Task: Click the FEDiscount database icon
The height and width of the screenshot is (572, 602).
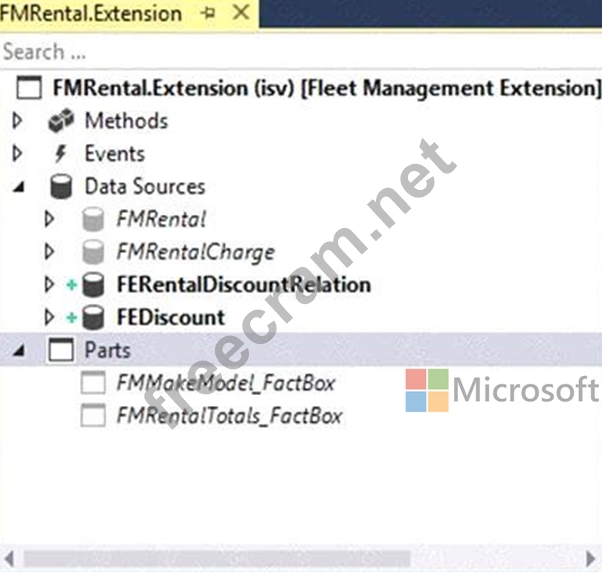Action: pyautogui.click(x=93, y=318)
